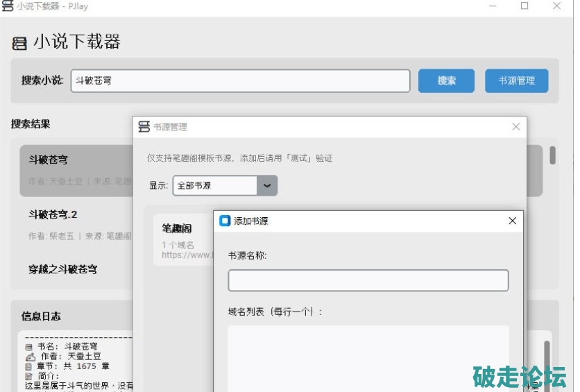Click the 信息日志 panel scrollbar

(x=547, y=366)
